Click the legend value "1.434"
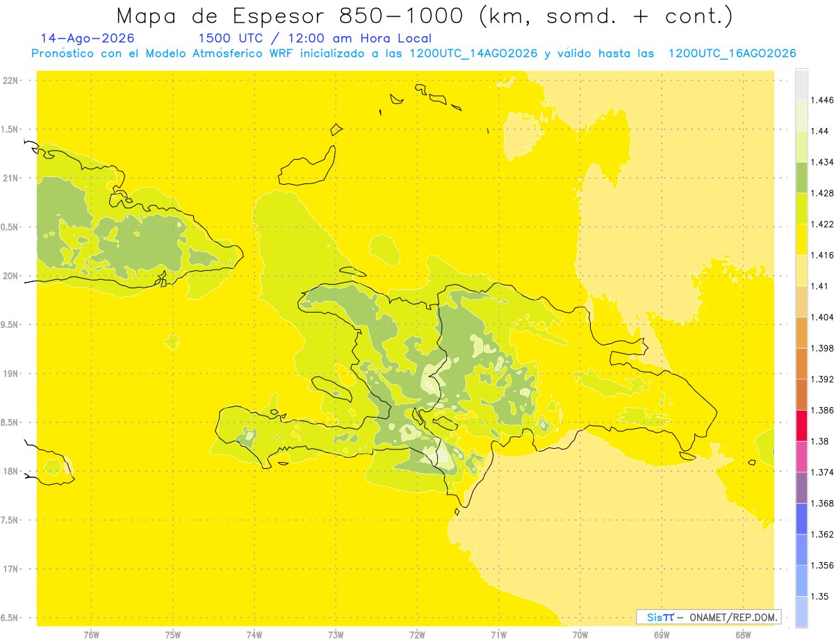The image size is (834, 644). pyautogui.click(x=822, y=162)
